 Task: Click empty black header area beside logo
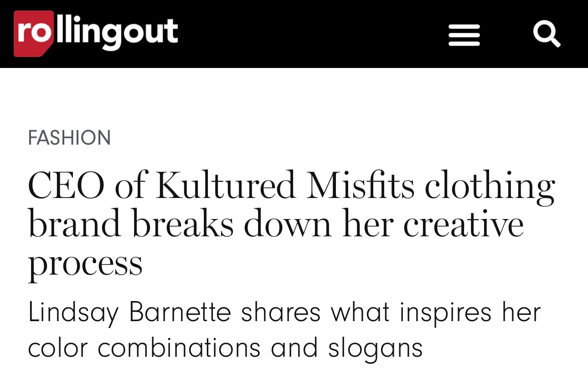310,34
